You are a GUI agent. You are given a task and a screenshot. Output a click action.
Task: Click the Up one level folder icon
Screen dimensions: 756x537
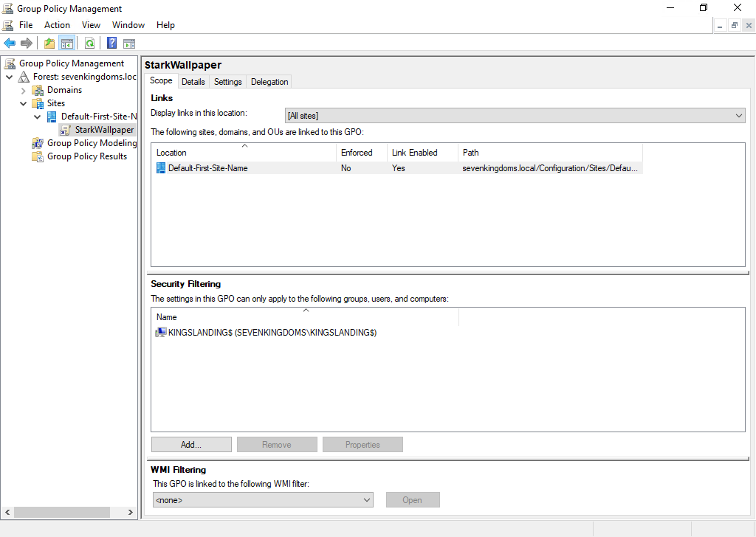[49, 44]
